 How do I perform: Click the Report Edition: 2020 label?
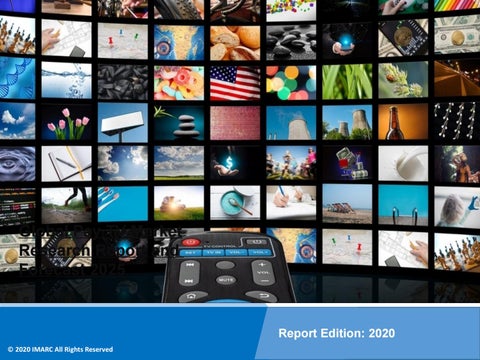[x=337, y=333]
